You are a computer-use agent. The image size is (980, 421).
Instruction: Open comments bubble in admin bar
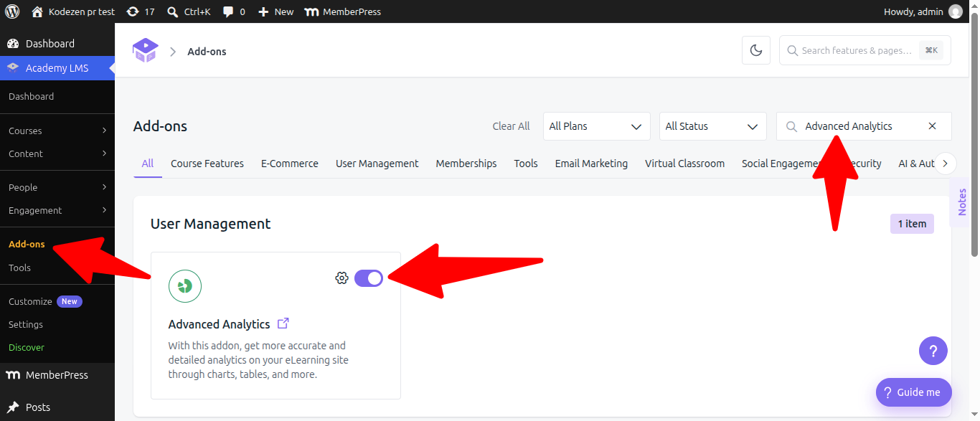[x=234, y=11]
